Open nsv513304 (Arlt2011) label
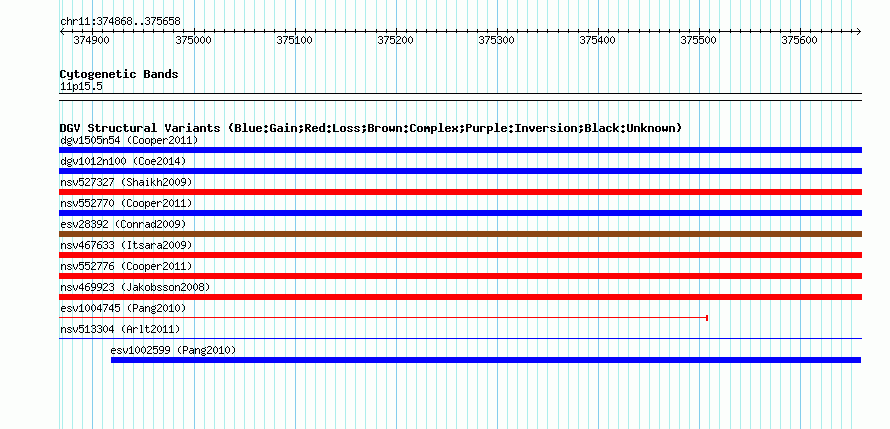The width and height of the screenshot is (890, 429). (120, 329)
